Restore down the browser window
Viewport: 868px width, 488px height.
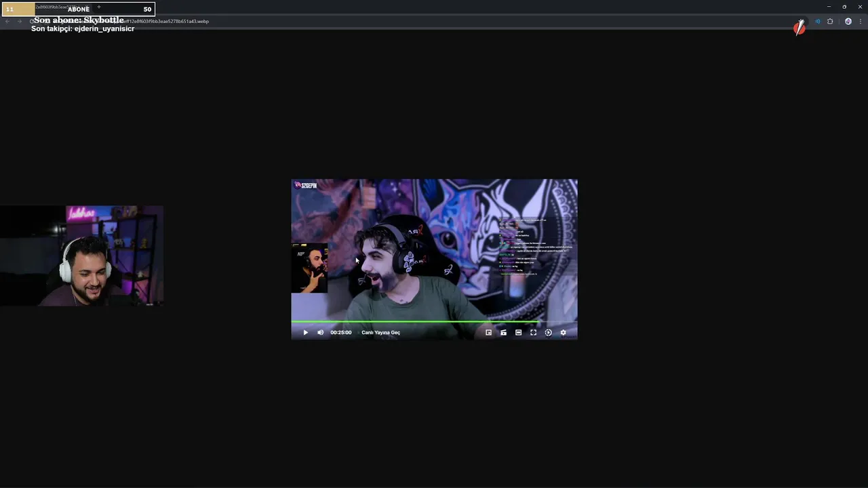pyautogui.click(x=844, y=7)
